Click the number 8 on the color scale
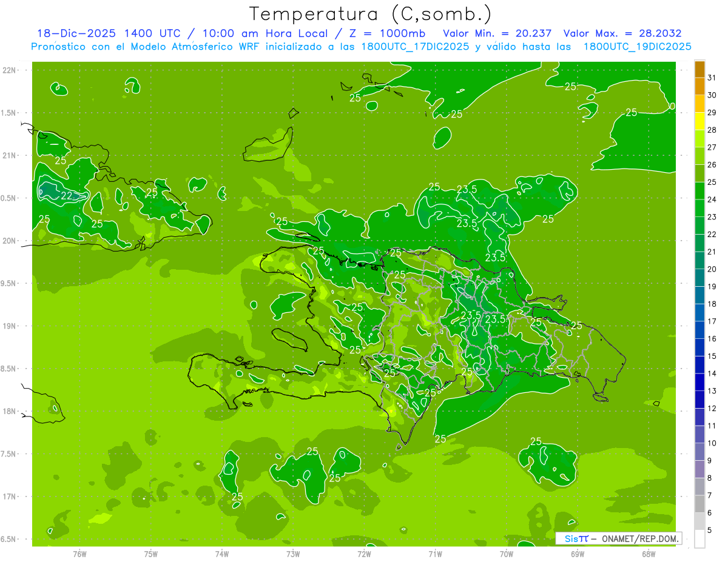 pos(710,478)
